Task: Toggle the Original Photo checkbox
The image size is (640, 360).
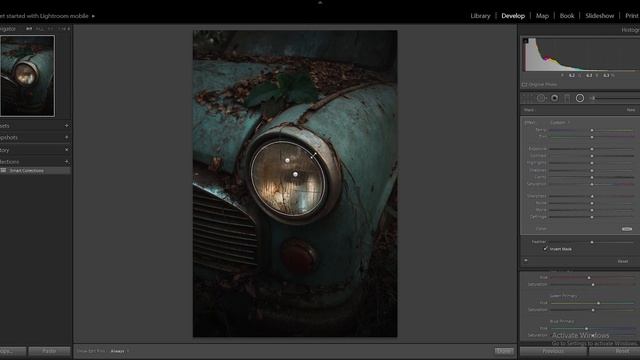Action: coord(524,84)
